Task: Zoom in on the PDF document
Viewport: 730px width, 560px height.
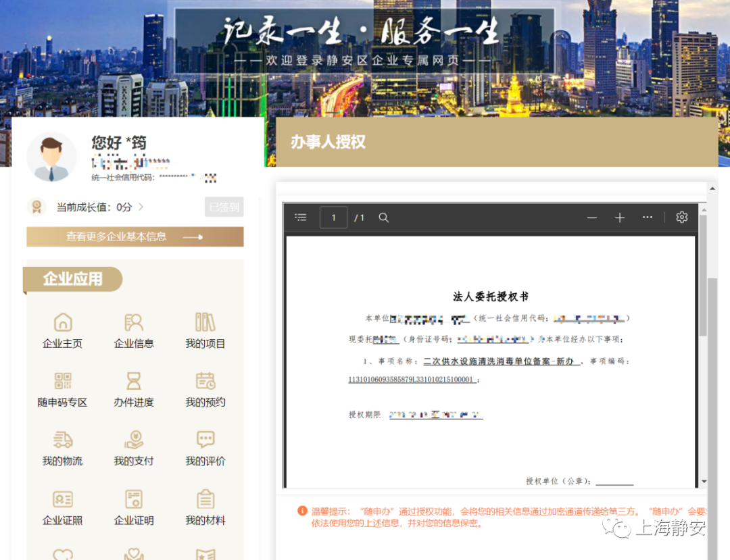Action: click(x=619, y=217)
